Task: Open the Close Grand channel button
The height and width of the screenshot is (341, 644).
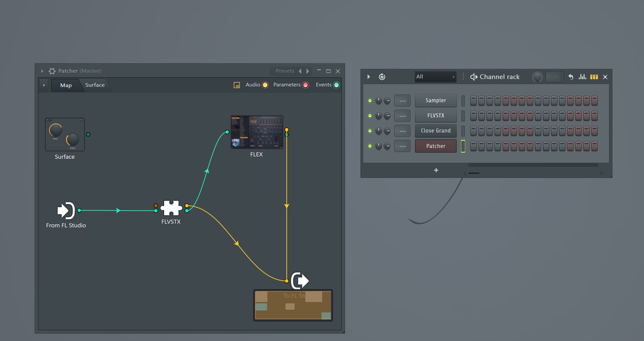Action: click(436, 131)
